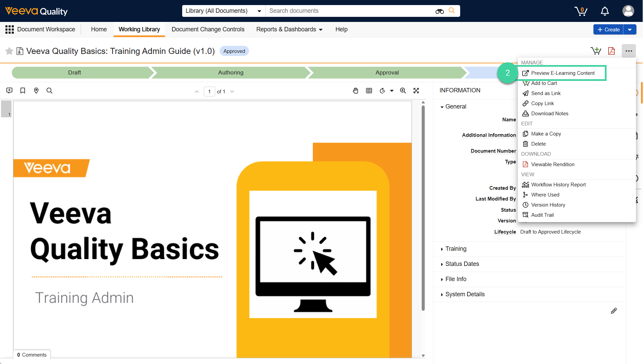
Task: Open the app grid tab collection icon
Action: [x=9, y=29]
